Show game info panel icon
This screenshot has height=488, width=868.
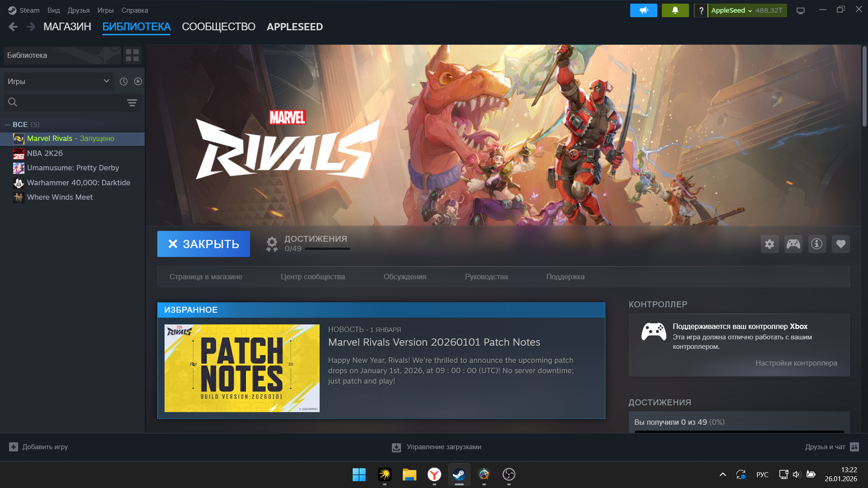pyautogui.click(x=816, y=244)
